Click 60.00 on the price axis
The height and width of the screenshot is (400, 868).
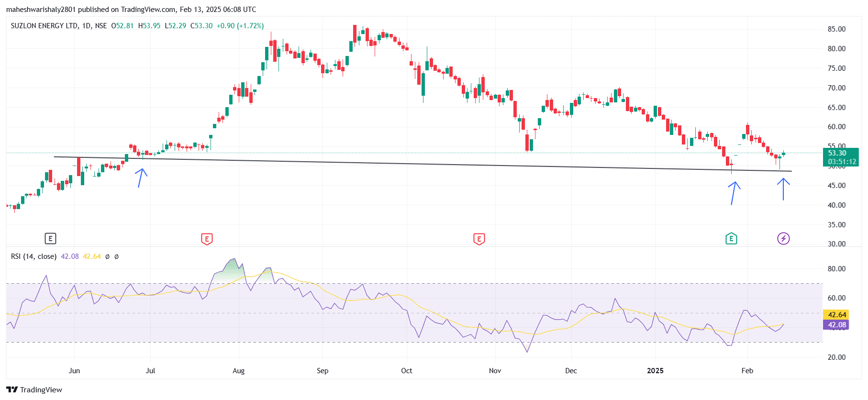pos(836,127)
